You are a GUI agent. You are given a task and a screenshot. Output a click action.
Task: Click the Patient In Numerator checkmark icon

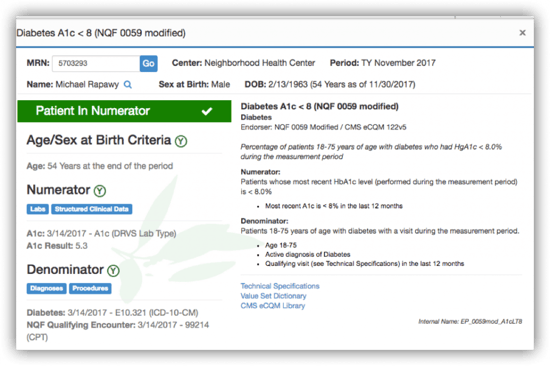(207, 111)
